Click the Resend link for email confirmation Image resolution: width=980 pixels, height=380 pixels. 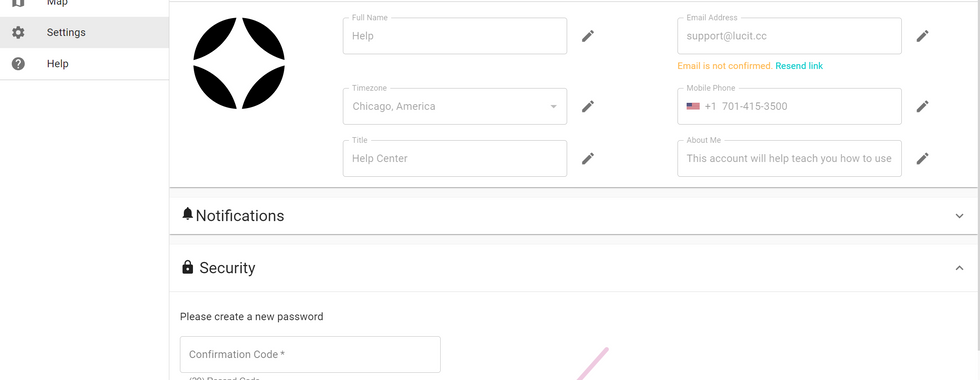(799, 66)
